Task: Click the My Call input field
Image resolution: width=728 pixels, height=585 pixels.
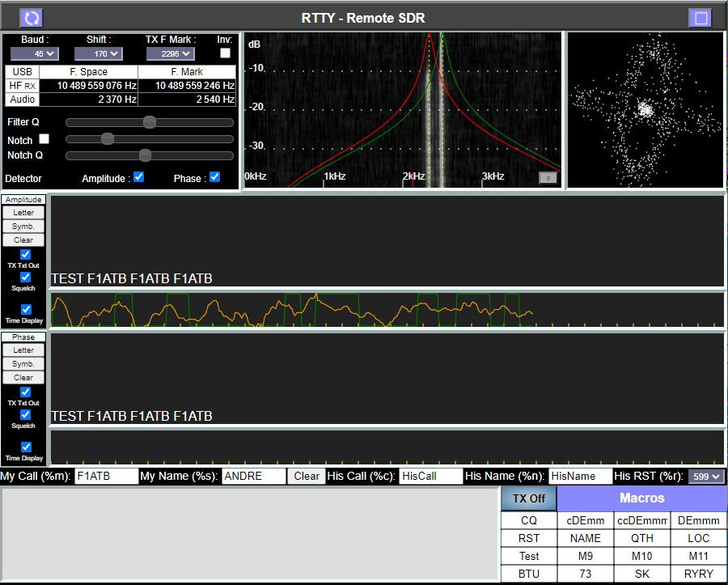Action: (x=106, y=477)
